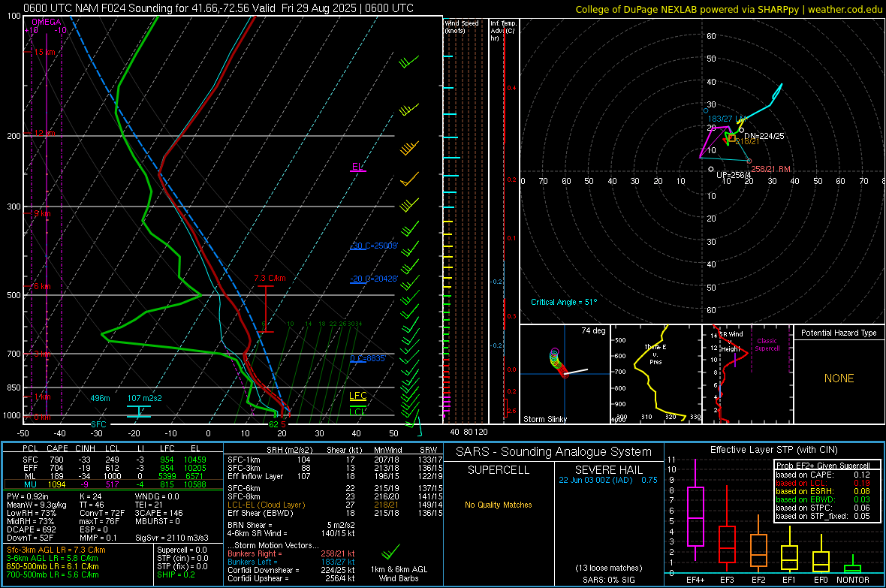Click the red EF3 box plot
The width and height of the screenshot is (886, 588).
727,544
